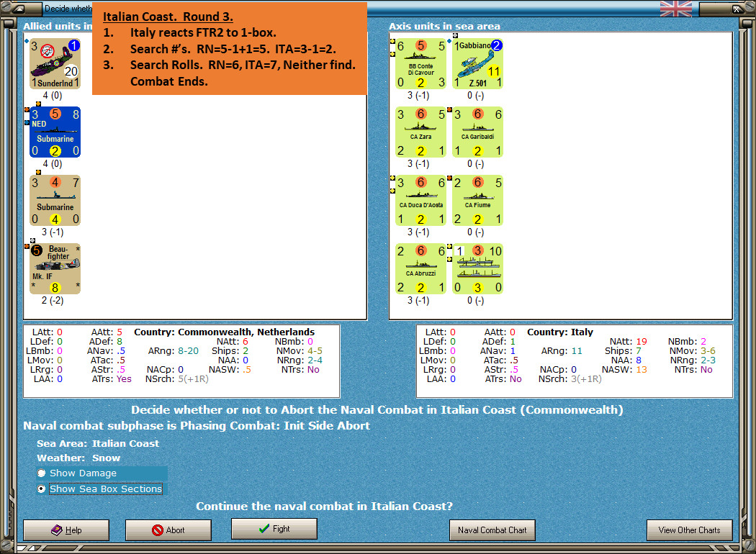Select the CA Zara cruiser unit

click(421, 132)
